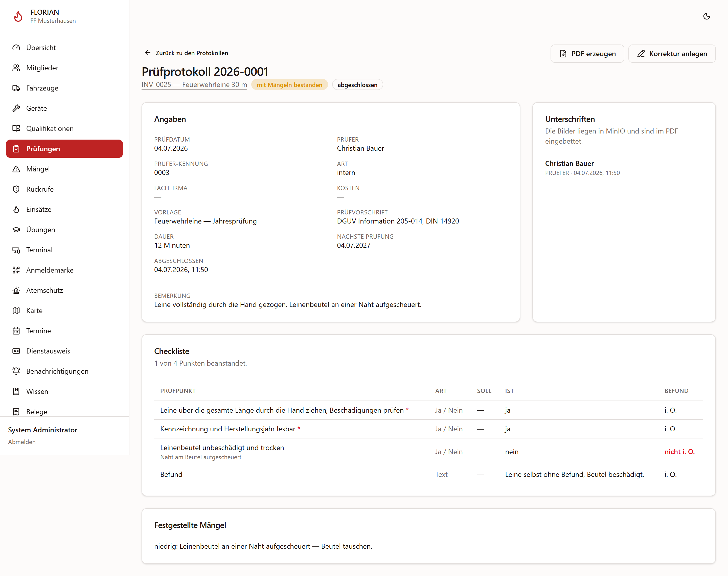Log out using the Abmelden link
Image resolution: width=728 pixels, height=576 pixels.
pyautogui.click(x=22, y=442)
